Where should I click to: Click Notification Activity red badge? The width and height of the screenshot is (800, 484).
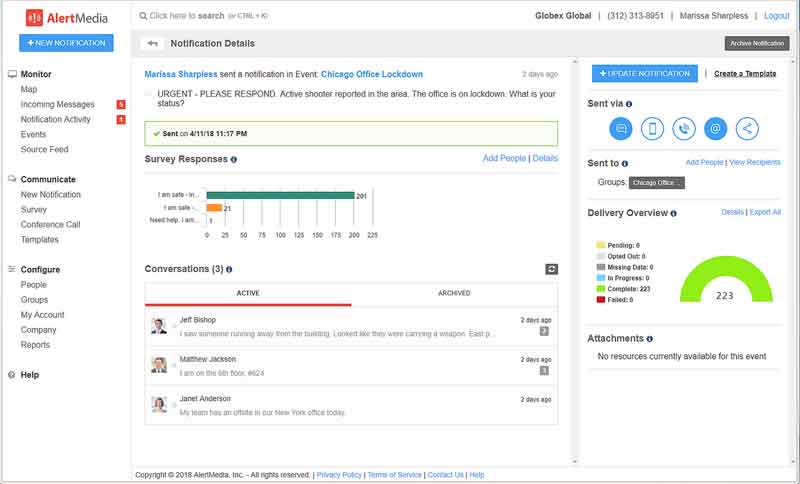click(x=121, y=120)
